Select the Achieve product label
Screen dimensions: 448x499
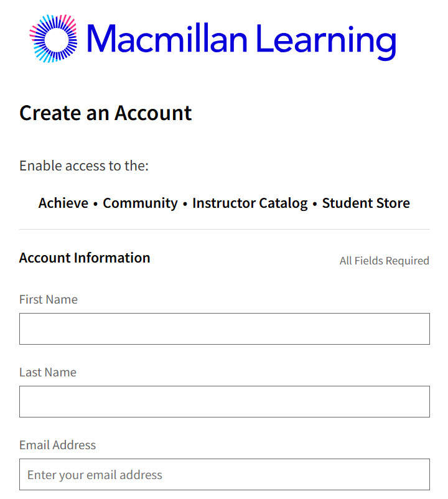pos(63,203)
